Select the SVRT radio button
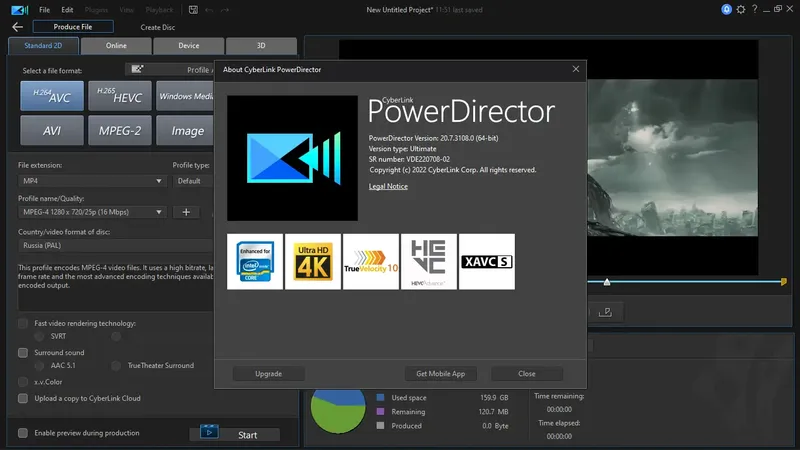Viewport: 800px width, 450px height. pyautogui.click(x=39, y=336)
